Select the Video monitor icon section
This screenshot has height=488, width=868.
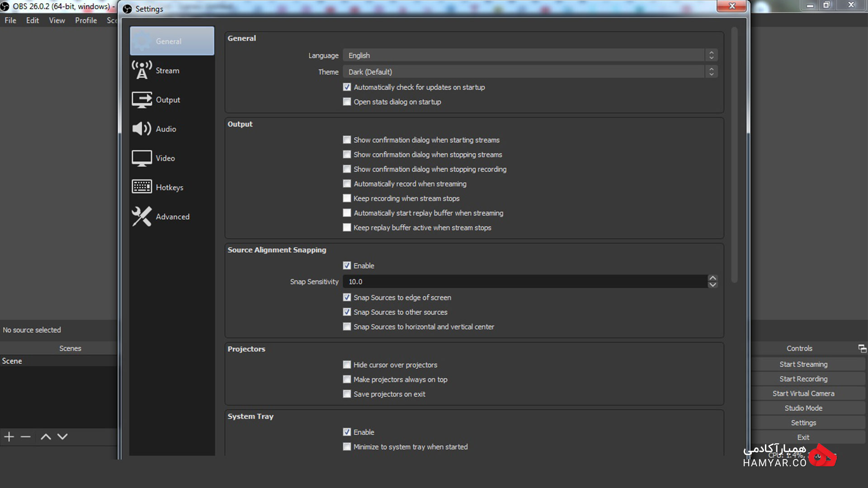coord(142,158)
